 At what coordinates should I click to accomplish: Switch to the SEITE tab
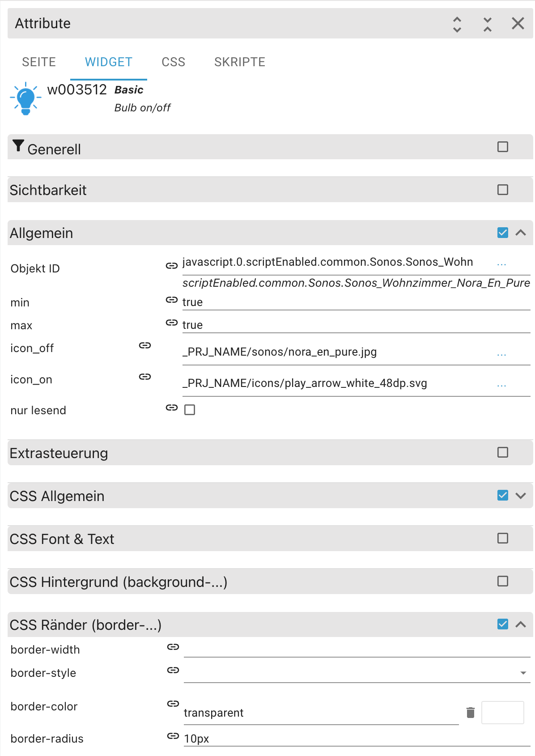(39, 62)
